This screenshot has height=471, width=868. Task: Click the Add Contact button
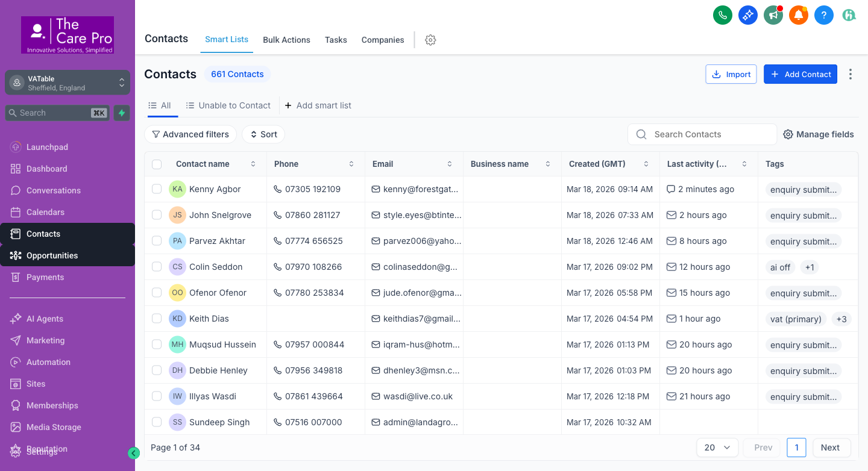[800, 74]
